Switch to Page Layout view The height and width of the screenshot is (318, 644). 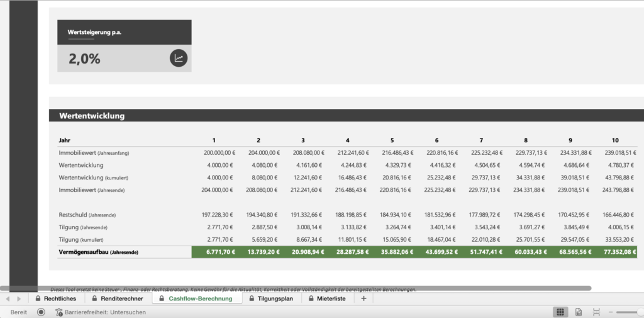click(578, 312)
